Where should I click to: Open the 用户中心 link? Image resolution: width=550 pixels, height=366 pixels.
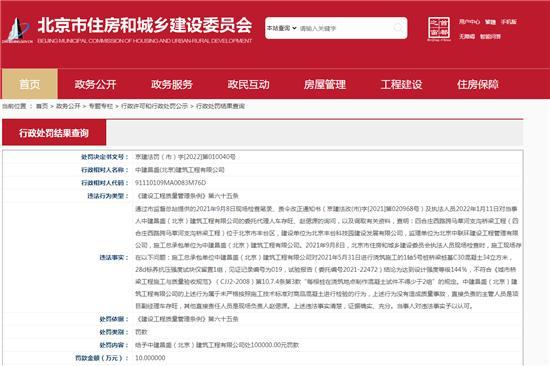[469, 22]
